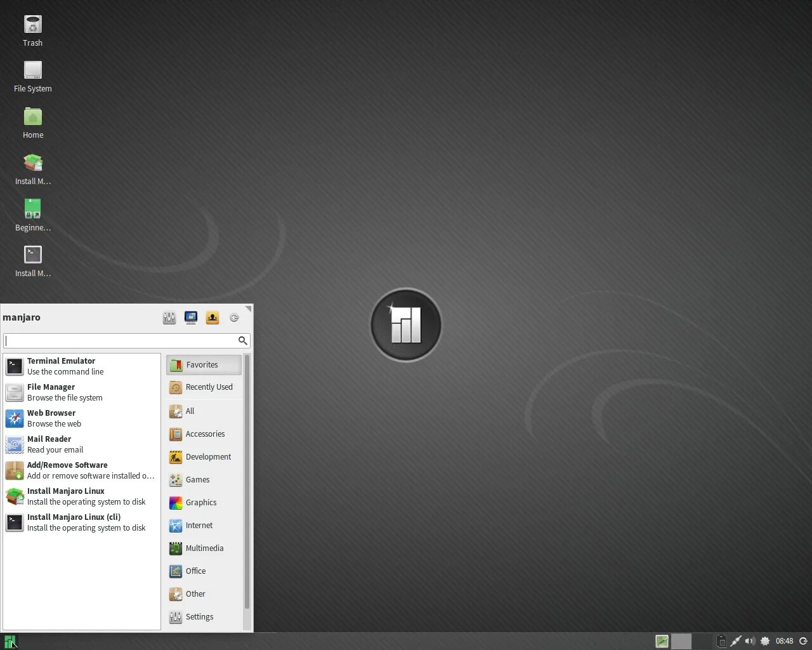Launch Install Manjaro Linux entry
The width and height of the screenshot is (812, 650).
point(81,496)
